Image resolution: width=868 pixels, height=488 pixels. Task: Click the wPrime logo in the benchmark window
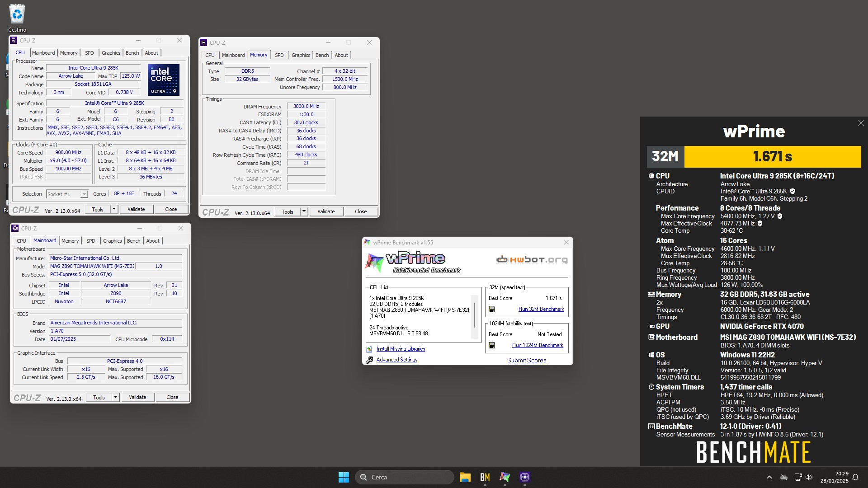413,262
